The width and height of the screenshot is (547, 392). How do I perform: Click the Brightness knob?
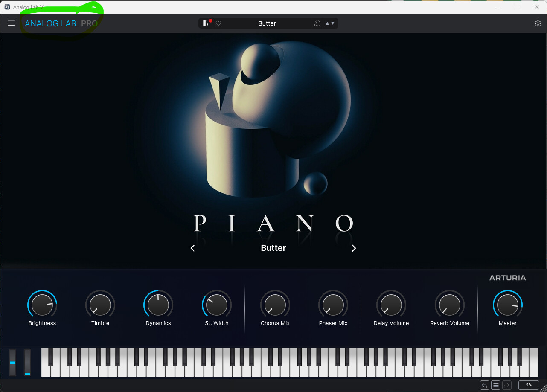(x=42, y=305)
